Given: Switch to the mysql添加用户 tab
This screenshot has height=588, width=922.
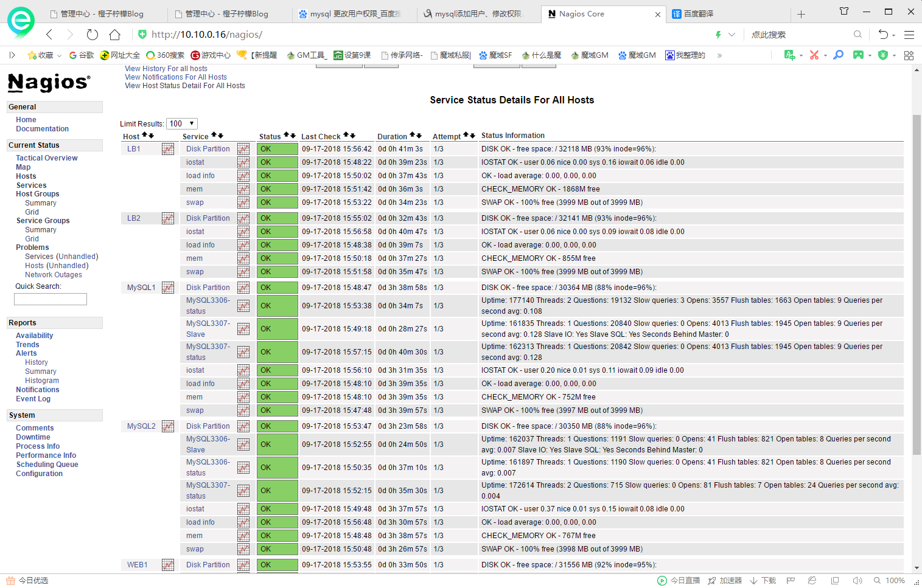Looking at the screenshot, I should click(x=478, y=14).
